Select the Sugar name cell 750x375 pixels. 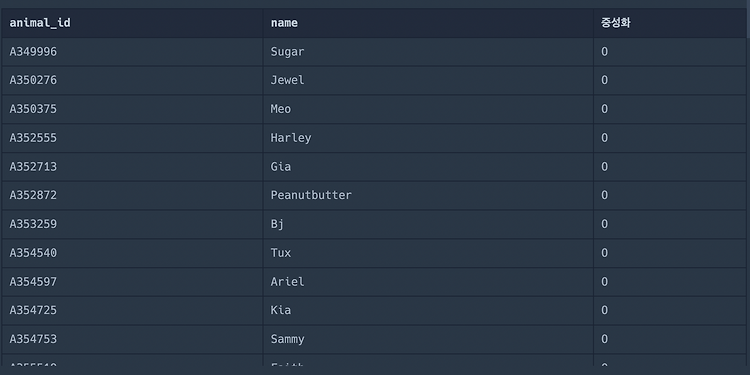click(x=428, y=52)
